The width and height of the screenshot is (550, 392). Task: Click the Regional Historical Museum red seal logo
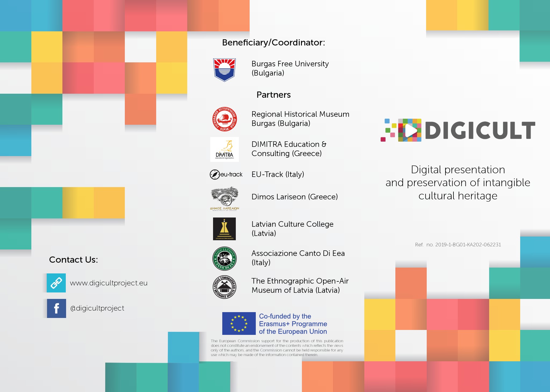point(224,119)
